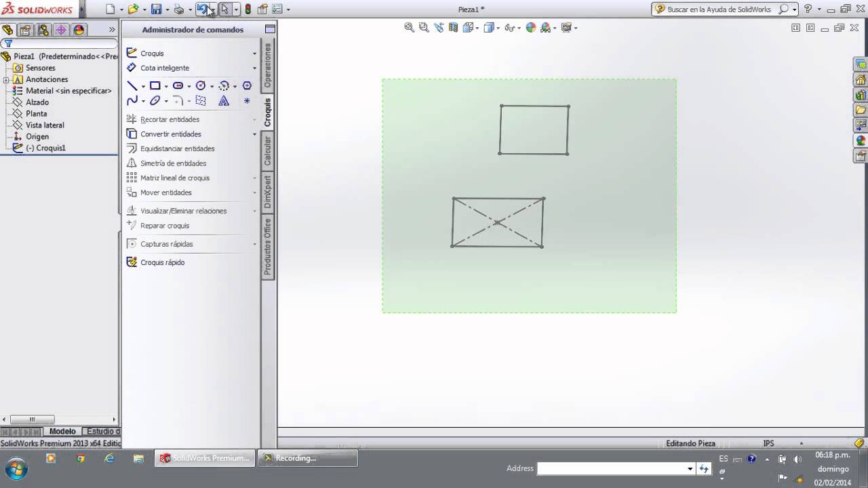Click the Previous View icon
Viewport: 868px width, 488px height.
tap(439, 28)
